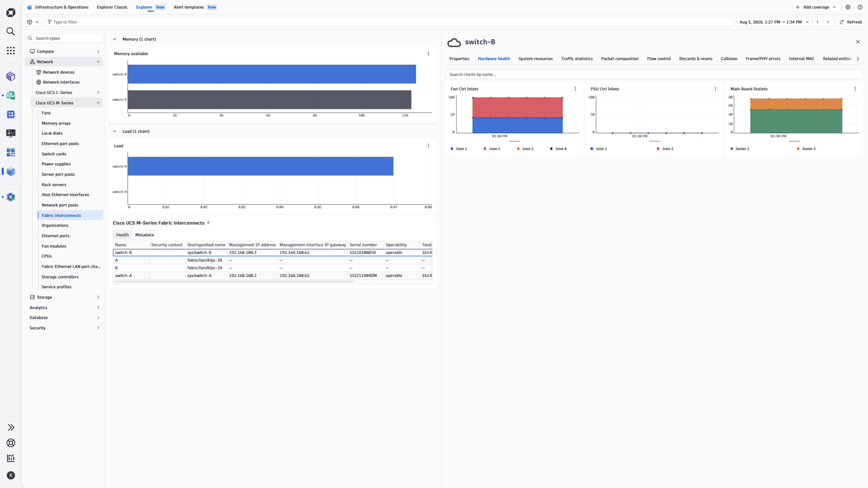Click the Infrastructure & Operations cube icon in left rail
Screen dimensions: 868x488
[x=11, y=171]
